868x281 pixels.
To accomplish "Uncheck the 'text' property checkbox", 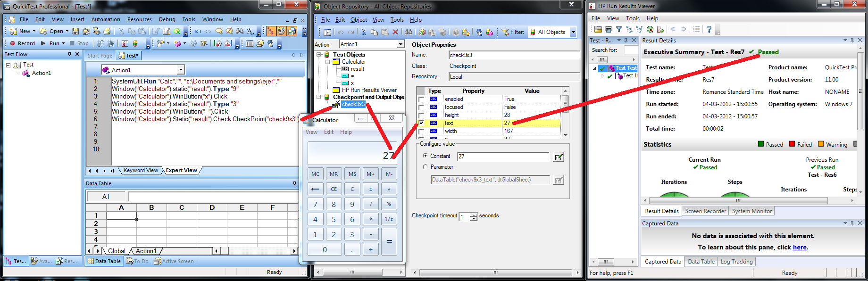I will (x=421, y=123).
